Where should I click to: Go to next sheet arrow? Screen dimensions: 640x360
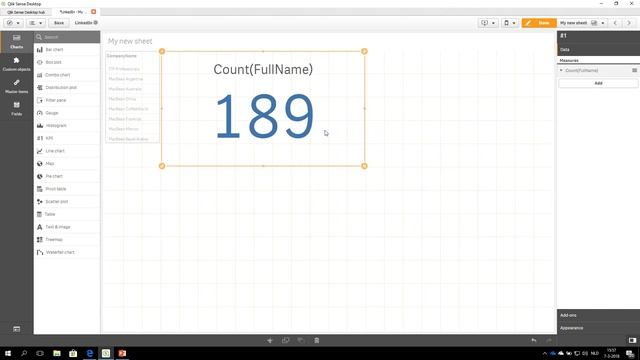[x=629, y=23]
